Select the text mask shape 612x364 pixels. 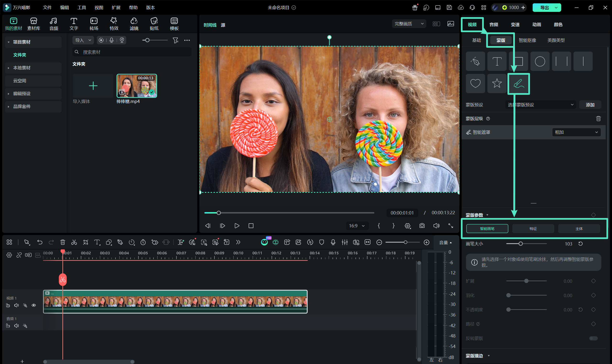pyautogui.click(x=497, y=61)
